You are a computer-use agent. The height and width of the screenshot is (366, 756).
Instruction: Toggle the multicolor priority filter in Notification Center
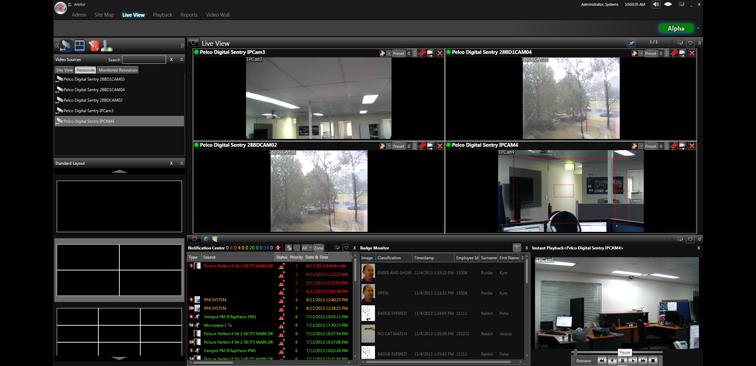(x=289, y=248)
